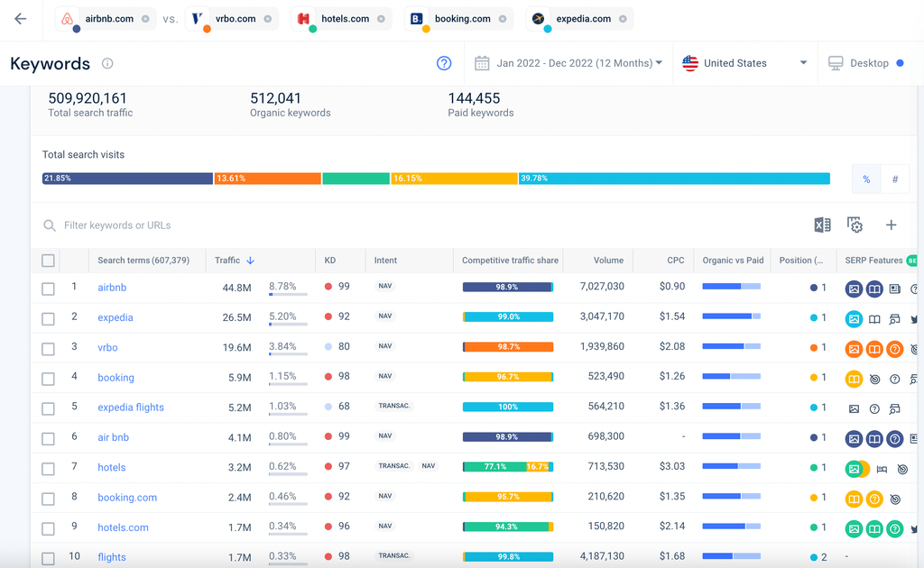Sort by the CPC column header
The height and width of the screenshot is (568, 924).
(x=675, y=261)
